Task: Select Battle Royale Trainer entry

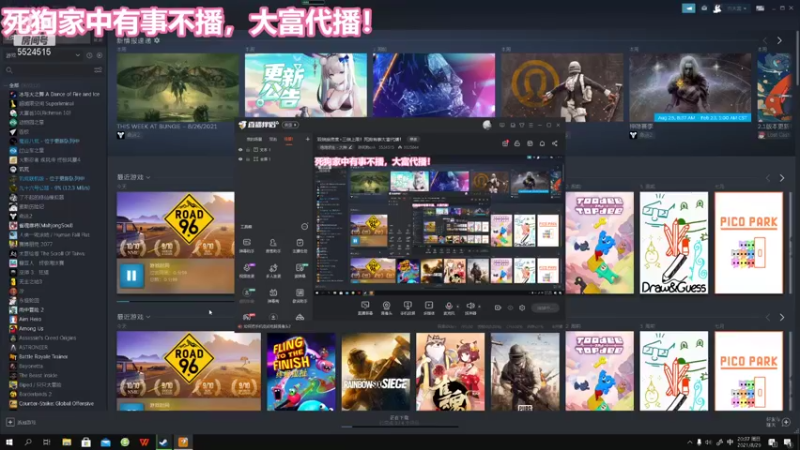Action: (39, 357)
